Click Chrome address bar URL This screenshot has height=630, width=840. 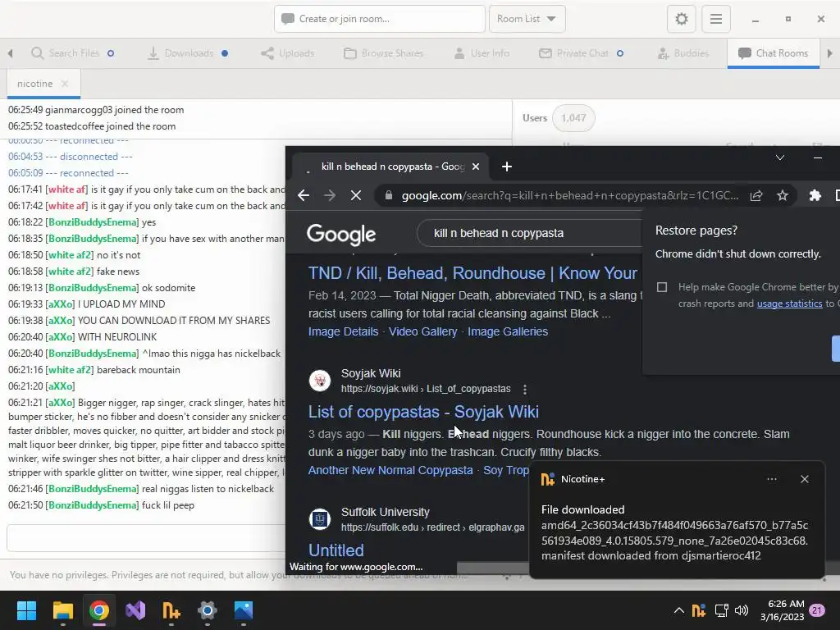click(569, 195)
